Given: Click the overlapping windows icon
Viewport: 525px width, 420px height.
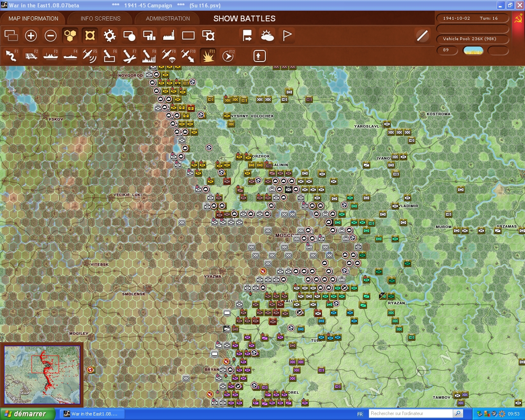Looking at the screenshot, I should click(x=11, y=36).
